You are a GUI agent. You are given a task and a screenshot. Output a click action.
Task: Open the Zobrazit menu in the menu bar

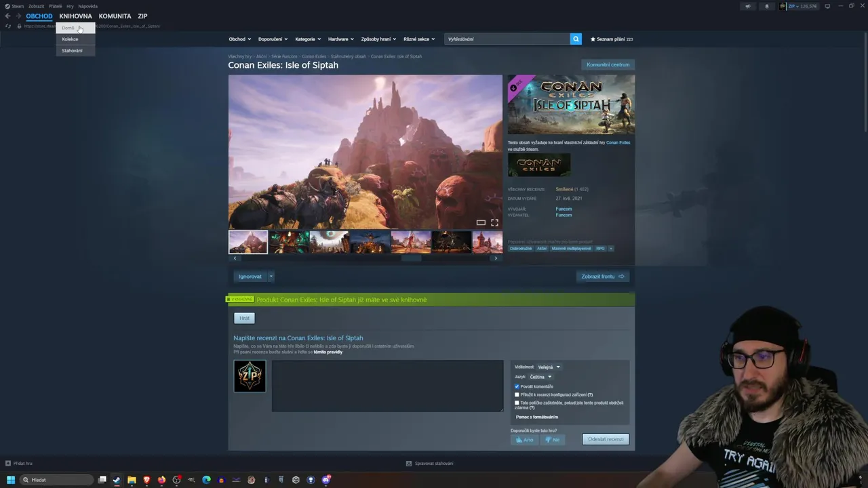pyautogui.click(x=36, y=6)
